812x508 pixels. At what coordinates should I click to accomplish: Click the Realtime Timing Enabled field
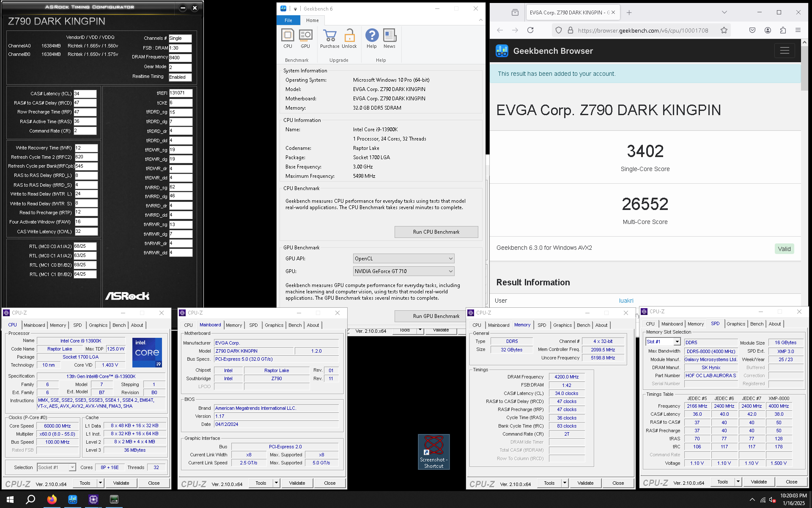[x=180, y=77]
